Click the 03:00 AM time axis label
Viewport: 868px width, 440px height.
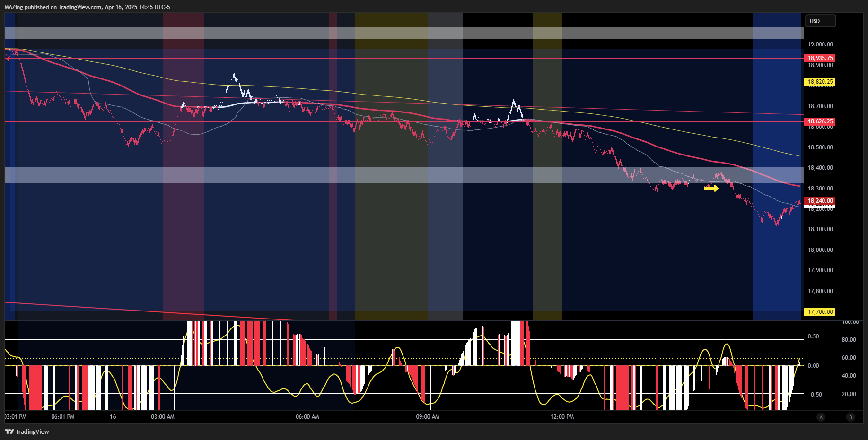[163, 417]
